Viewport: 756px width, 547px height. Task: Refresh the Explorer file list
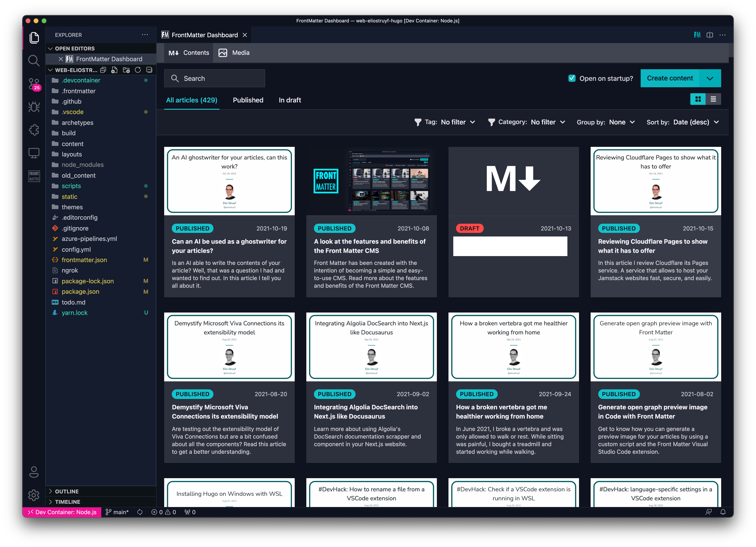138,70
